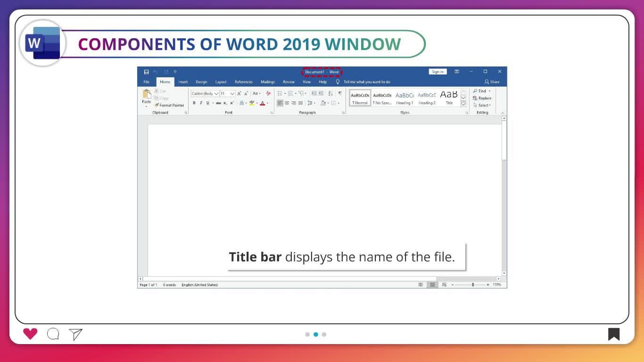The image size is (644, 362).
Task: Click the Increase Font Size icon
Action: pos(239,93)
